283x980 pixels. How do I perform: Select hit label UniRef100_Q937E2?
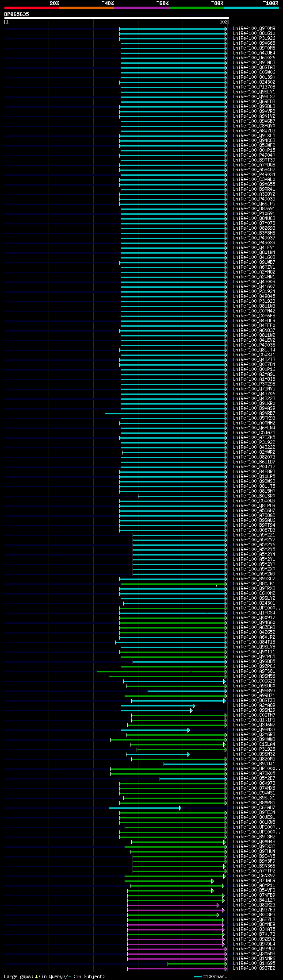pyautogui.click(x=254, y=968)
